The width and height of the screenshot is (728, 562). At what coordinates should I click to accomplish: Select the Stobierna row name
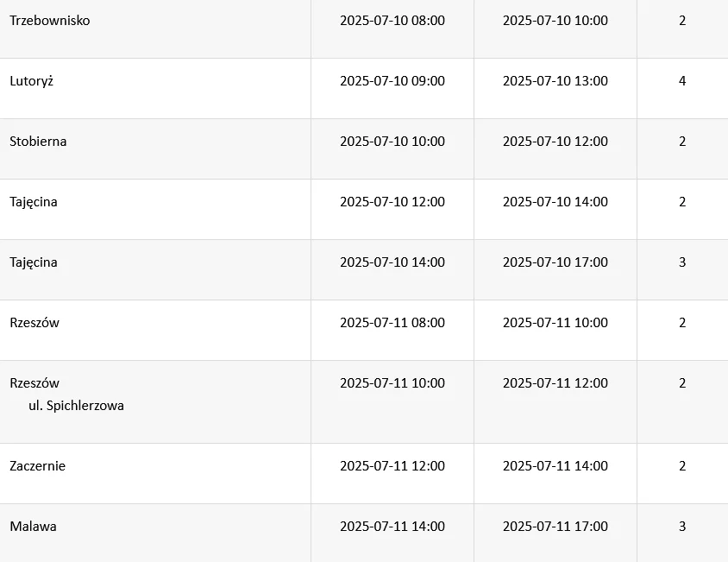coord(38,142)
